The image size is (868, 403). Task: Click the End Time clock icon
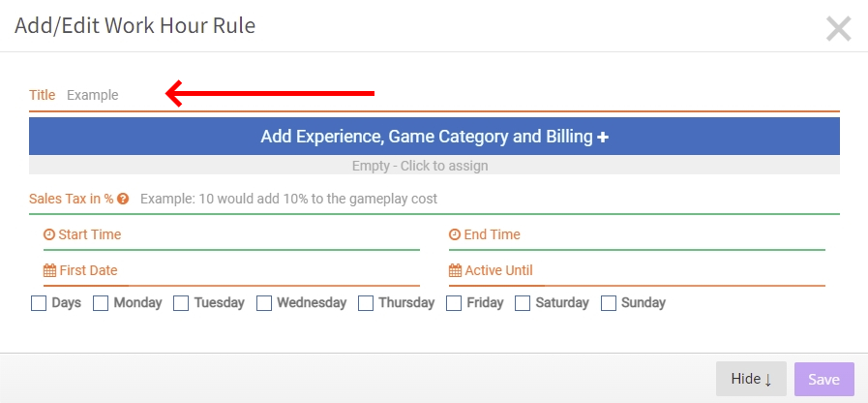pos(455,234)
